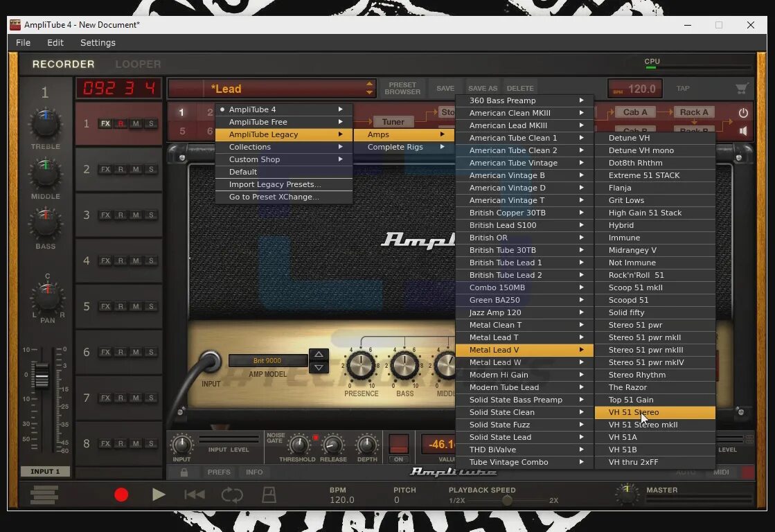Click the Amp Model field showing Brit 9000
Image resolution: width=775 pixels, height=532 pixels.
pos(267,360)
